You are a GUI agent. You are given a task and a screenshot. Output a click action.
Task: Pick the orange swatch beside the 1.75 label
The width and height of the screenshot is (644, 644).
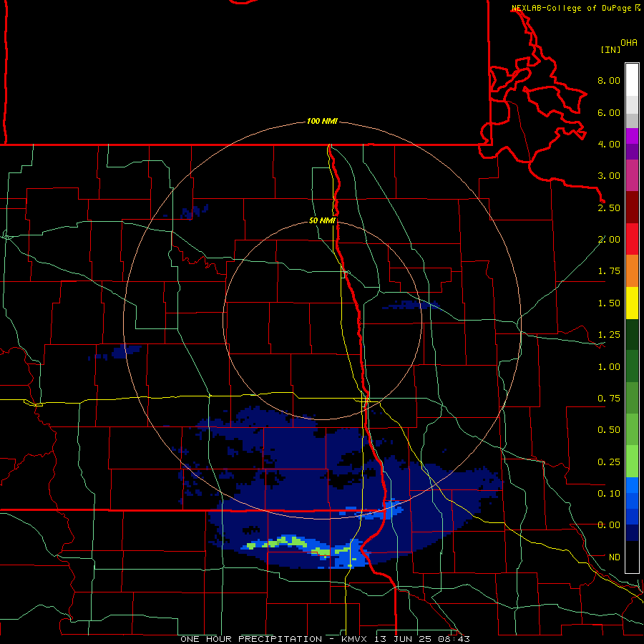[x=632, y=271]
